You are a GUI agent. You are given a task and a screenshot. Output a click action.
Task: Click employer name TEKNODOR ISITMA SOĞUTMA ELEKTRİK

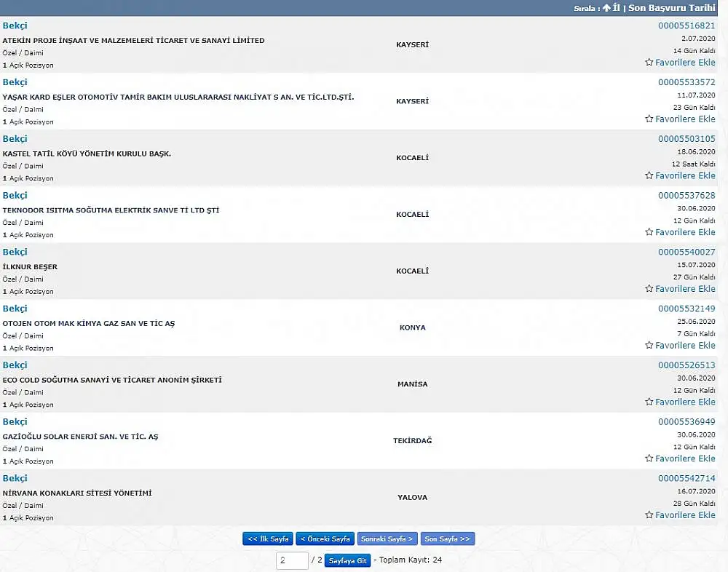[111, 210]
